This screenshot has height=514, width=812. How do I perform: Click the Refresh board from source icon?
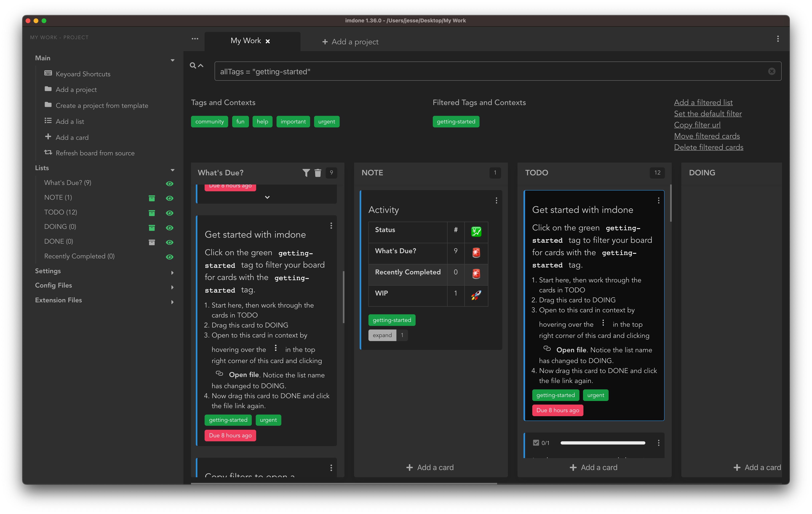click(x=48, y=152)
